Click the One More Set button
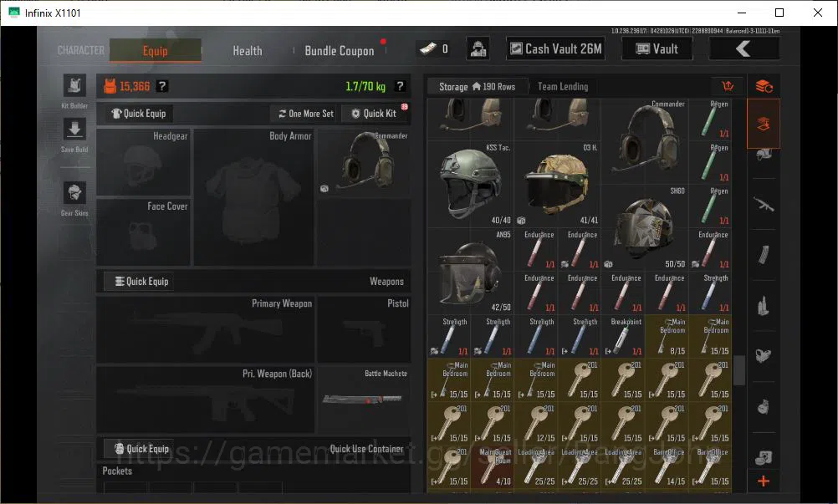Screen dimensions: 838x504 (x=305, y=113)
